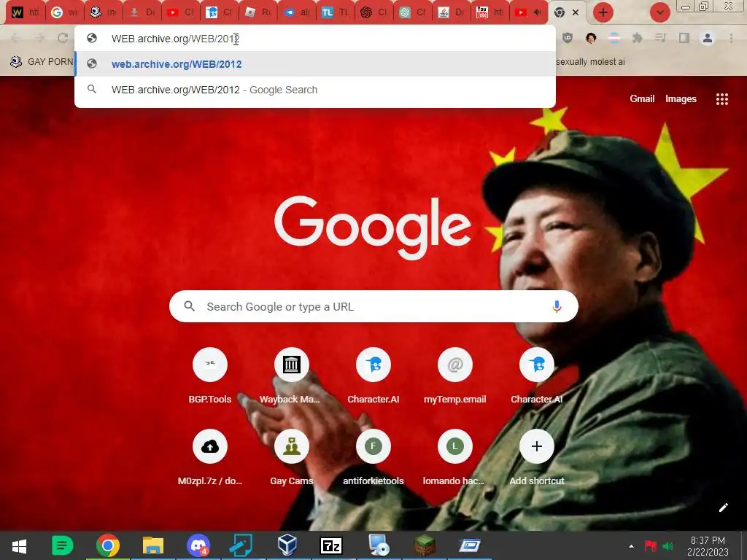Open the Google apps grid
747x560 pixels.
[x=721, y=99]
